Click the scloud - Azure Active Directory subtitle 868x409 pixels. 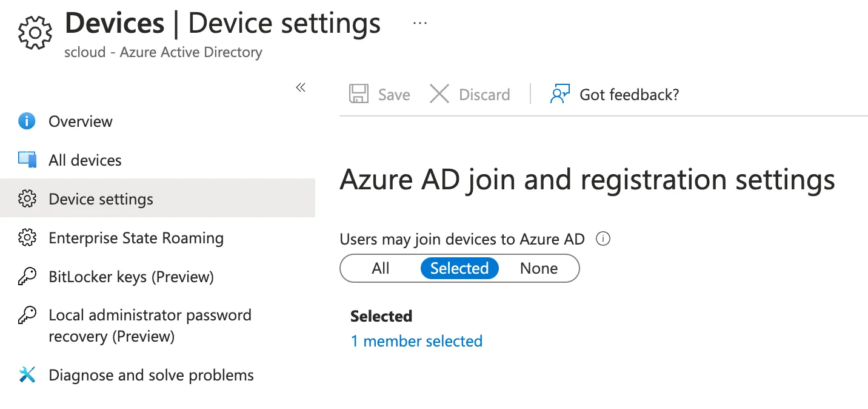(x=163, y=53)
